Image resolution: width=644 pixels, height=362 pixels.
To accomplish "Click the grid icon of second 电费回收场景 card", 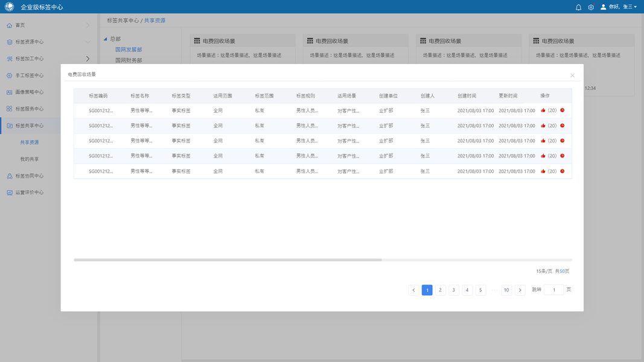I will [310, 41].
